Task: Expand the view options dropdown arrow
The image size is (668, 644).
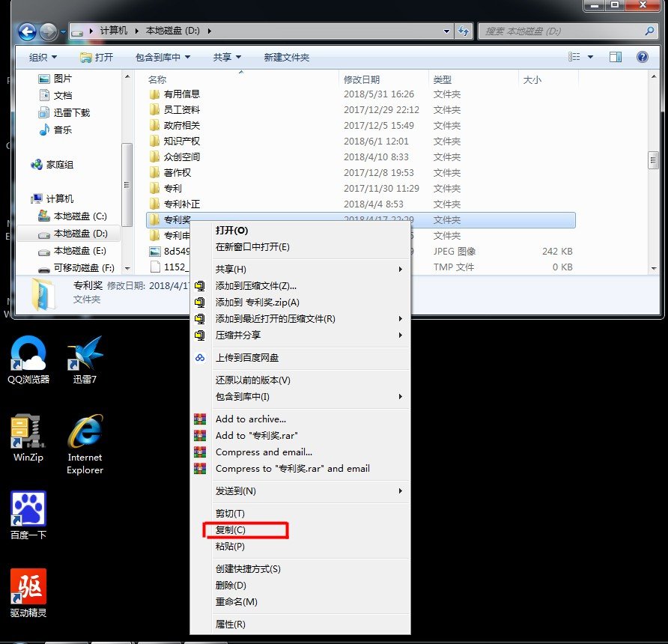Action: pos(590,57)
